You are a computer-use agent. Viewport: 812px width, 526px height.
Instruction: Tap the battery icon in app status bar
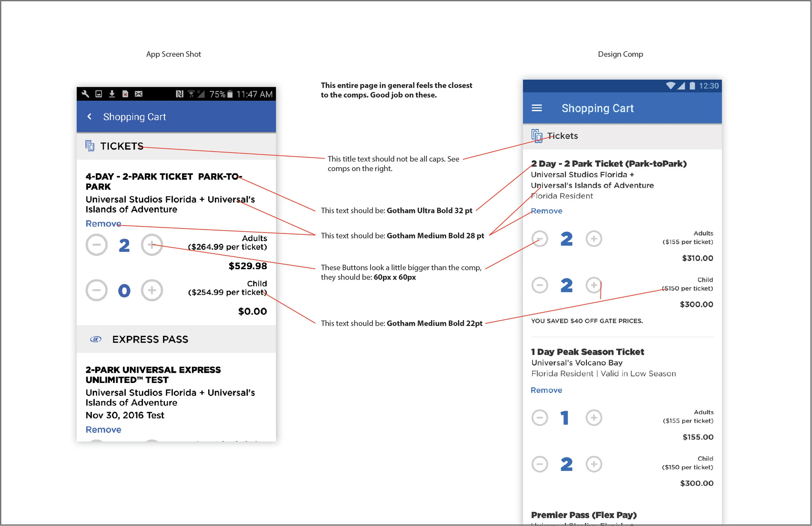tap(230, 94)
